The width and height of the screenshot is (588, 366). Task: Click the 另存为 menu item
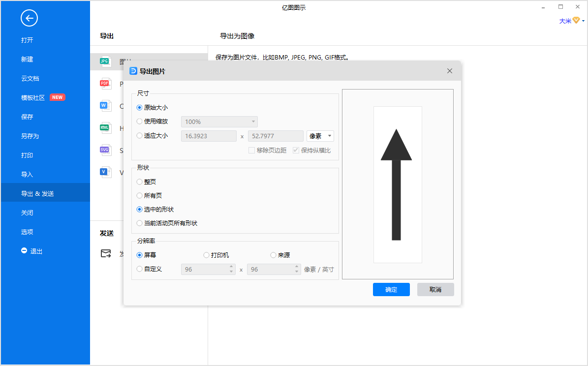pos(30,136)
